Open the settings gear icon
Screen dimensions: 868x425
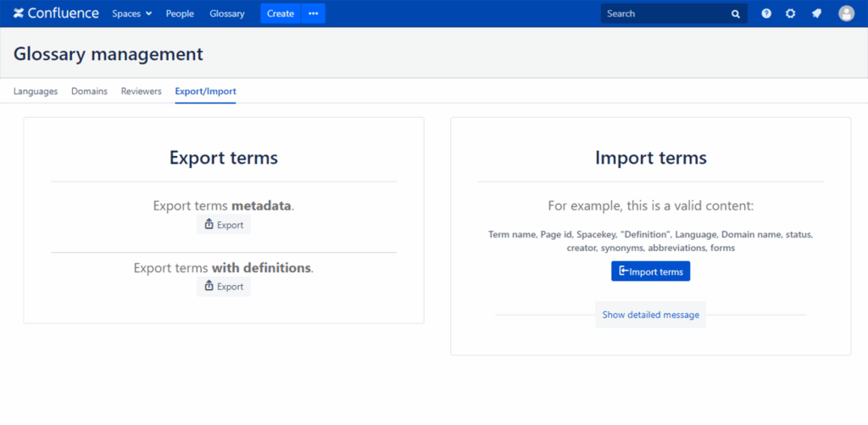[x=791, y=14]
